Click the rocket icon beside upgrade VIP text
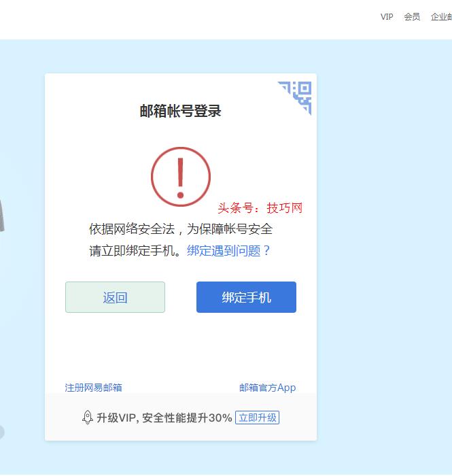Image resolution: width=452 pixels, height=476 pixels. [88, 418]
